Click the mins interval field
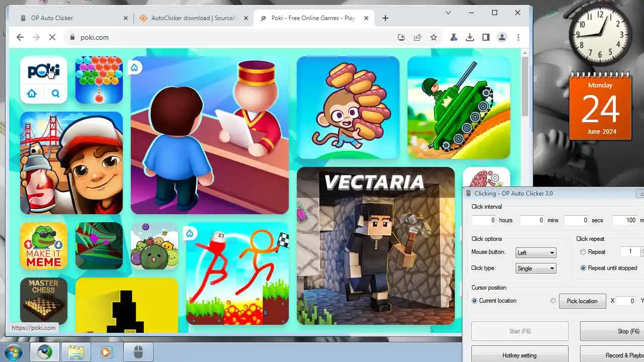This screenshot has width=644, height=362. point(532,220)
